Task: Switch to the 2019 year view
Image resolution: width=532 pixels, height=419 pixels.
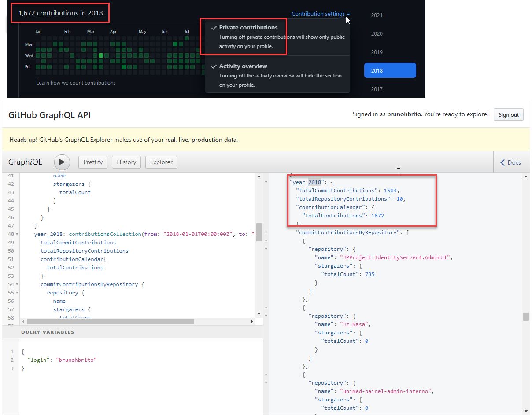Action: click(x=377, y=52)
